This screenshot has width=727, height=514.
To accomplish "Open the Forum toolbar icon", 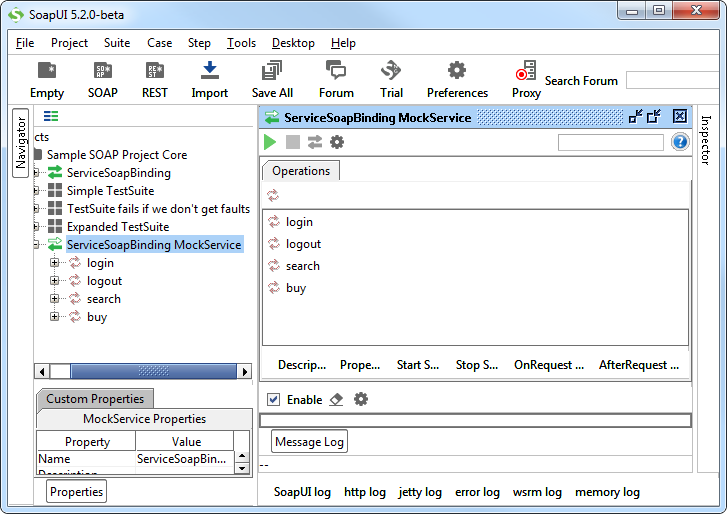I will coord(336,80).
